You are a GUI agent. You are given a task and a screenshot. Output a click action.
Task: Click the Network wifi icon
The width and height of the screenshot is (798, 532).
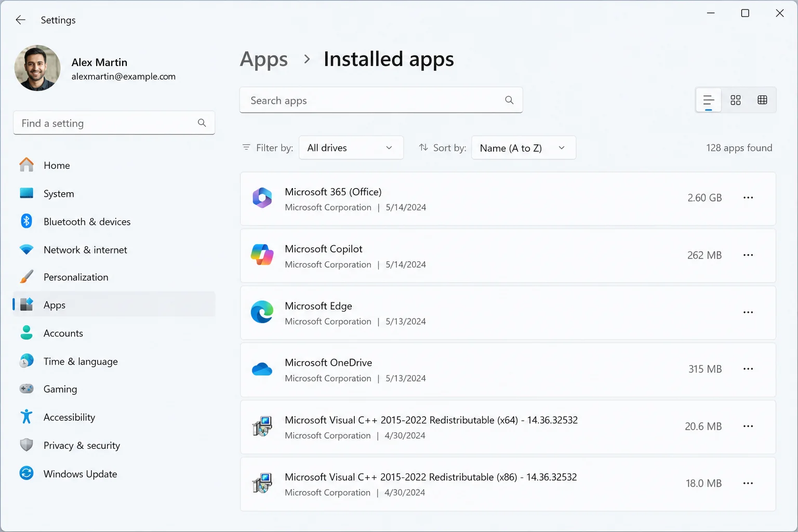tap(26, 249)
